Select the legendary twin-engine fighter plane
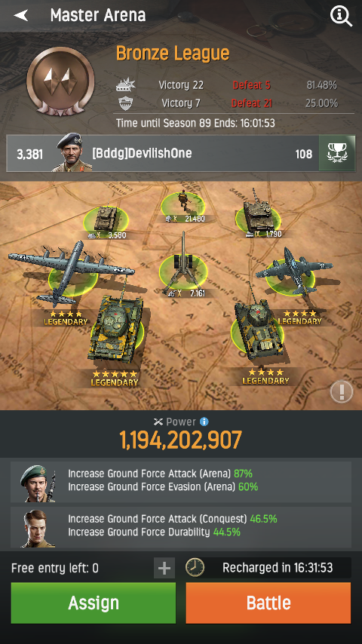 [293, 272]
